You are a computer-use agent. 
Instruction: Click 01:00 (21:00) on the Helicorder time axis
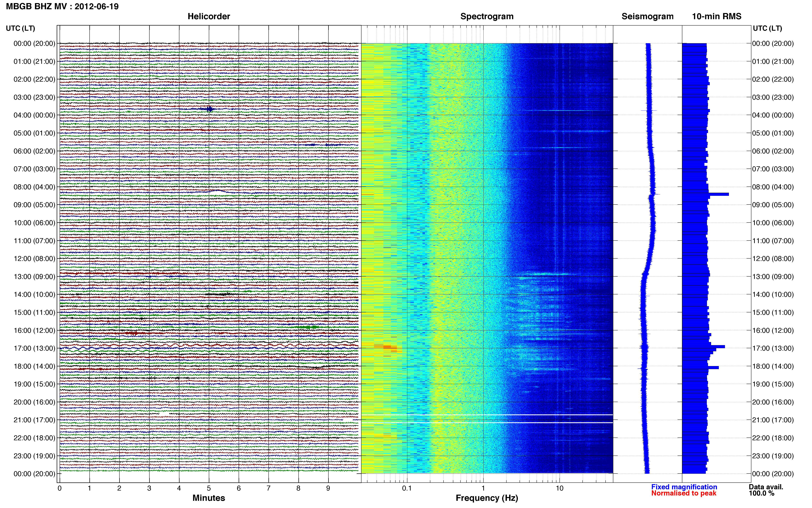click(x=34, y=62)
